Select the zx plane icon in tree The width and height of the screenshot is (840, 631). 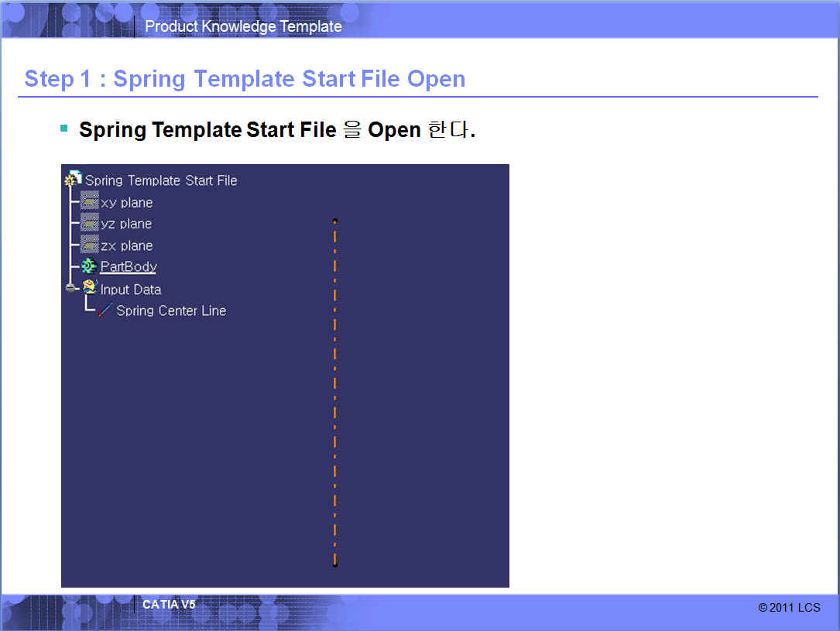pos(90,245)
